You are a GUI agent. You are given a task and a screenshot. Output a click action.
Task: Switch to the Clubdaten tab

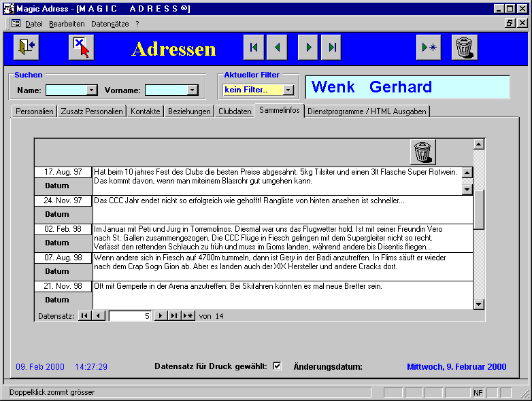click(x=235, y=111)
